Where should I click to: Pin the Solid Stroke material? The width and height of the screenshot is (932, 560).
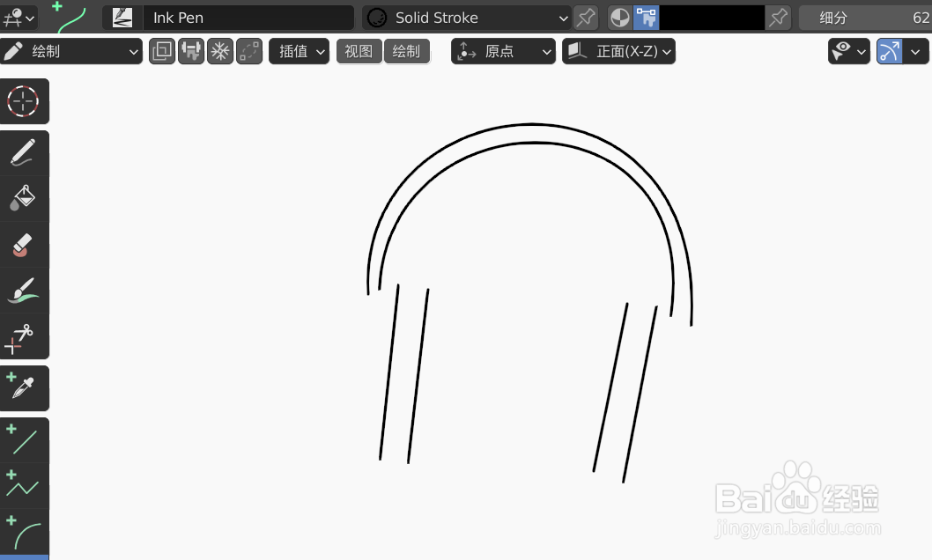tap(585, 18)
